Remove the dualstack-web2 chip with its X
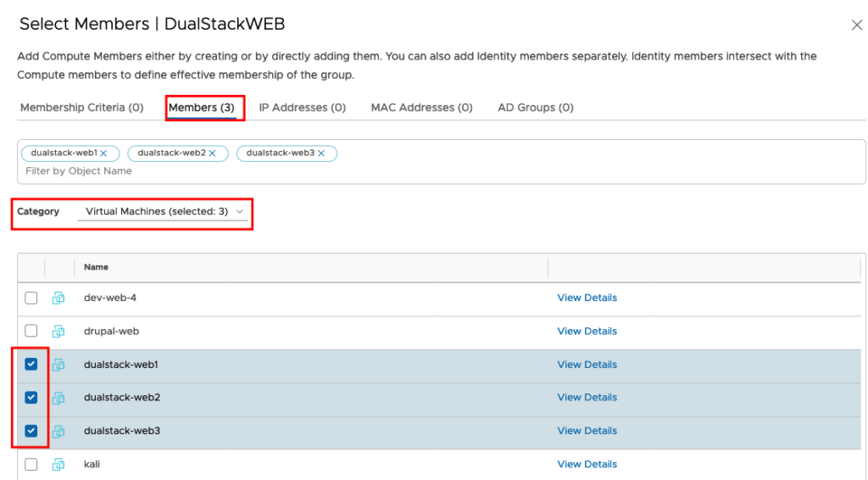Viewport: 868px width, 480px height. coord(212,153)
